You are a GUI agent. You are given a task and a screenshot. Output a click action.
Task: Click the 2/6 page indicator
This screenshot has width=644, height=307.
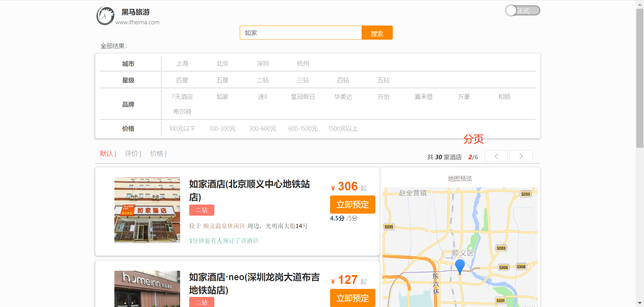point(473,157)
